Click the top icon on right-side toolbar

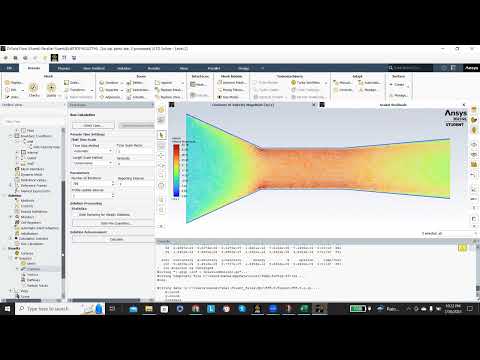(x=474, y=110)
